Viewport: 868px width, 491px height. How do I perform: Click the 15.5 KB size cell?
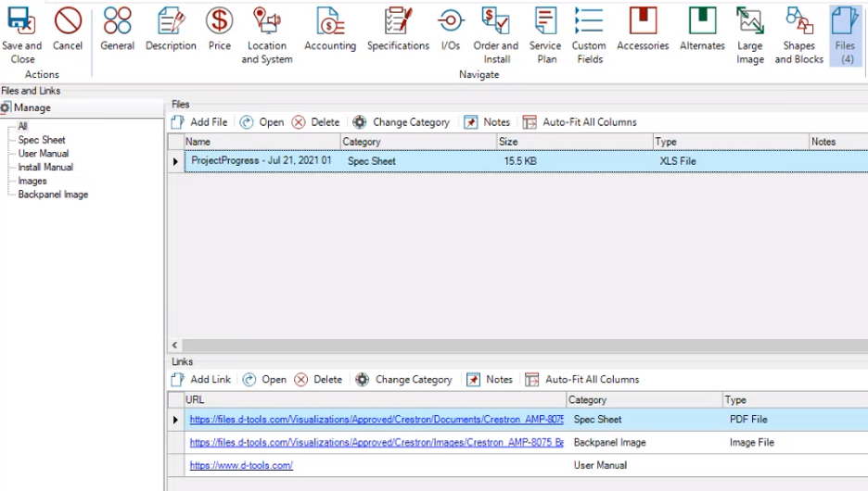click(x=520, y=161)
